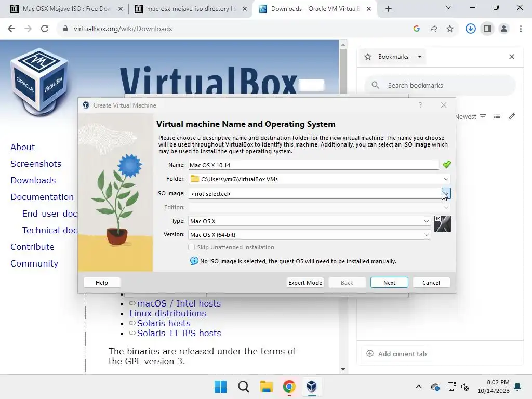
Task: Open the ISO Image dropdown arrow
Action: (446, 194)
